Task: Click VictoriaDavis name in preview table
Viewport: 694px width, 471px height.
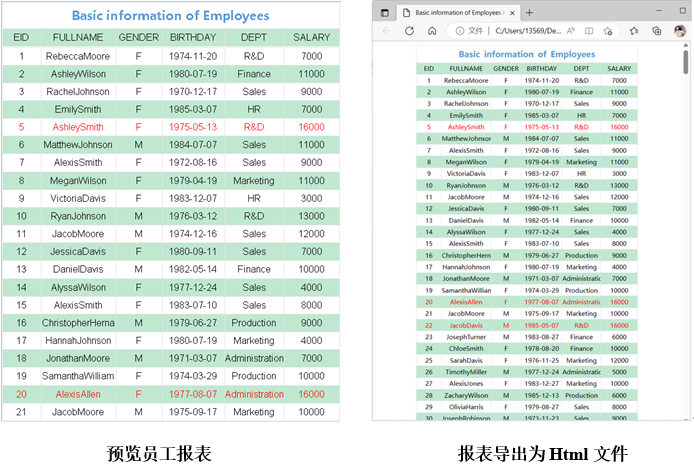Action: [x=78, y=198]
